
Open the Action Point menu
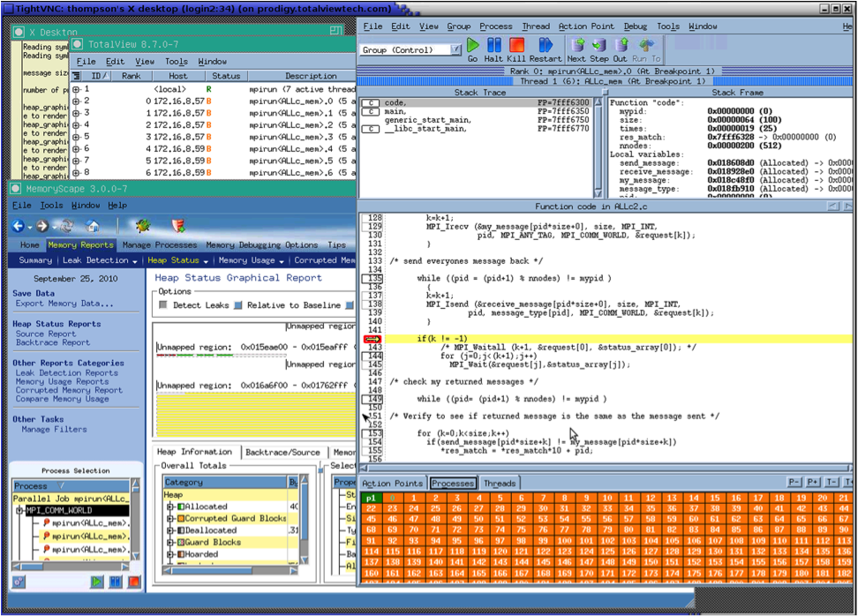pyautogui.click(x=585, y=26)
